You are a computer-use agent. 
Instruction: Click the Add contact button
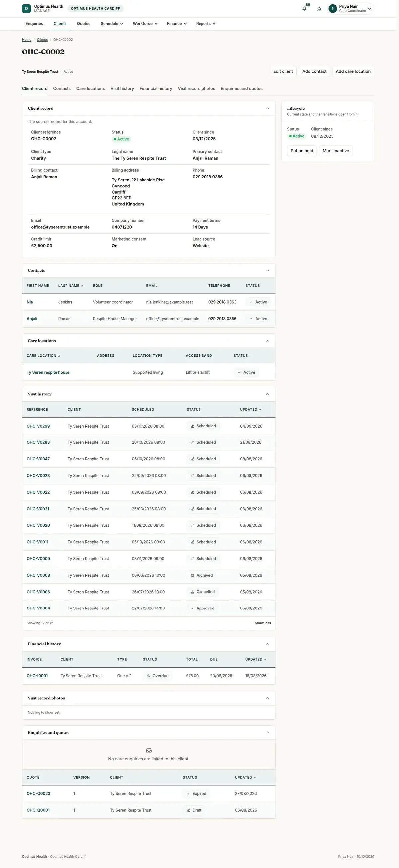(x=314, y=71)
